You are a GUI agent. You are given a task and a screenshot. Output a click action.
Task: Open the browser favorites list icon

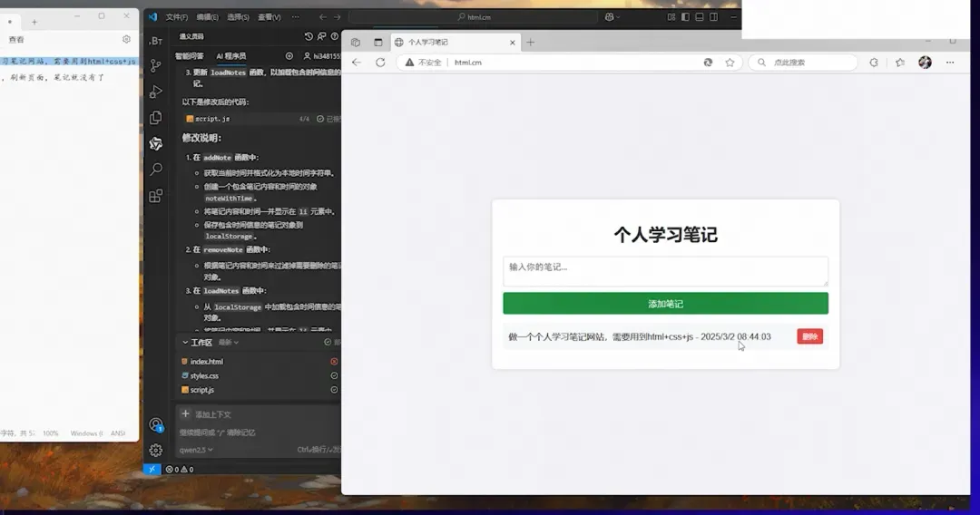(900, 63)
